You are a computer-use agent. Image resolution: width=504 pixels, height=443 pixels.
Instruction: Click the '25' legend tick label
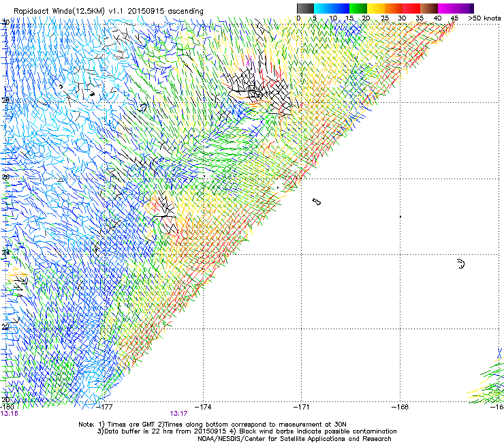click(x=385, y=18)
